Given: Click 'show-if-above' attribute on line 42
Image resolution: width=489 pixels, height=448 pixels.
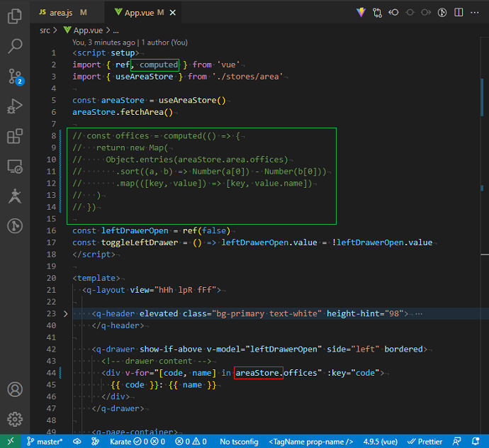Looking at the screenshot, I should pyautogui.click(x=171, y=349).
